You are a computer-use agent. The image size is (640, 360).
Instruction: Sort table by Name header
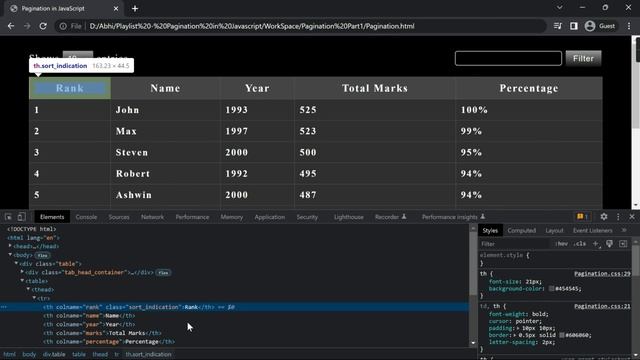[x=165, y=88]
